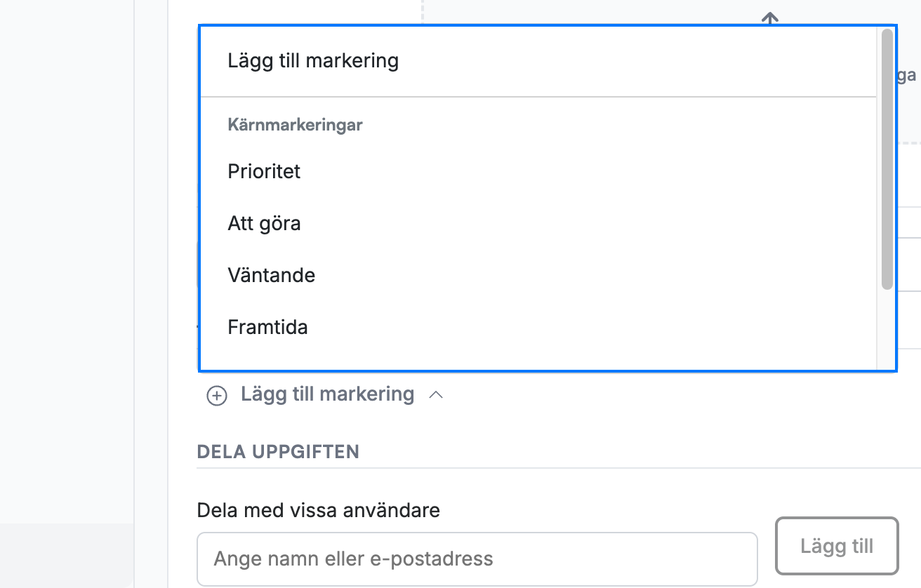Click the Lägg till markering label below list
The image size is (921, 588).
[327, 394]
